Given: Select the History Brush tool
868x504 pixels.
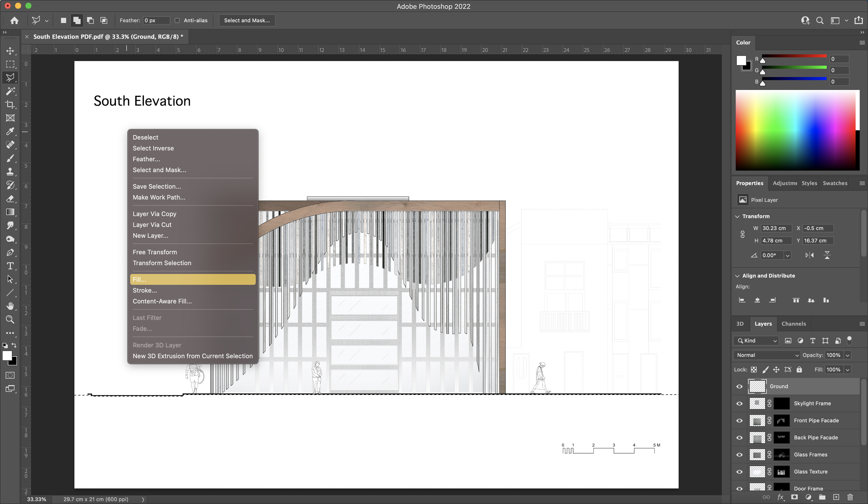Looking at the screenshot, I should click(x=10, y=185).
